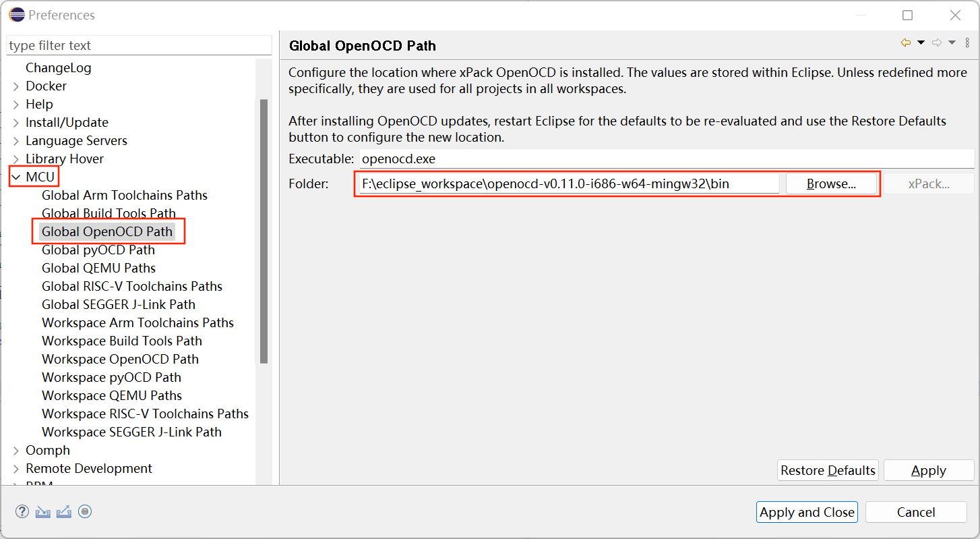Screen dimensions: 980x539
Task: Click the Apply and Close button
Action: coord(807,513)
